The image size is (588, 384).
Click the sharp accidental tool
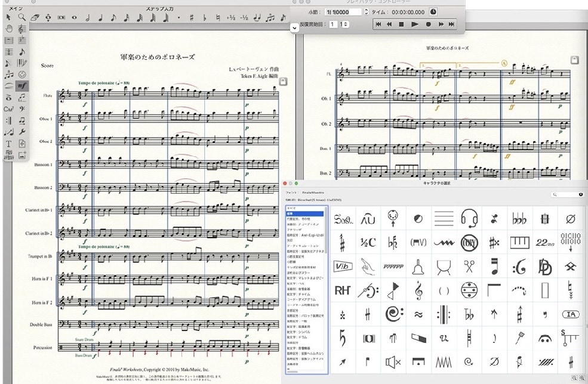pyautogui.click(x=192, y=17)
